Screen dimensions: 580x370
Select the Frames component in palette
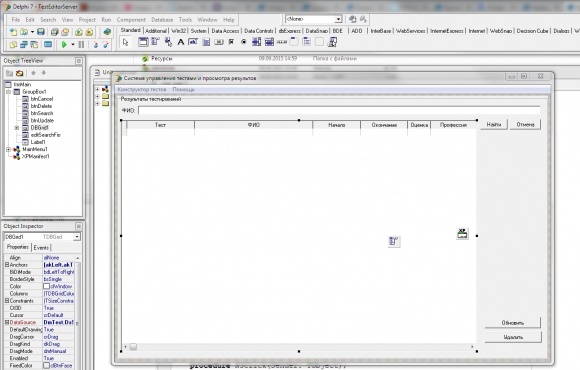143,42
